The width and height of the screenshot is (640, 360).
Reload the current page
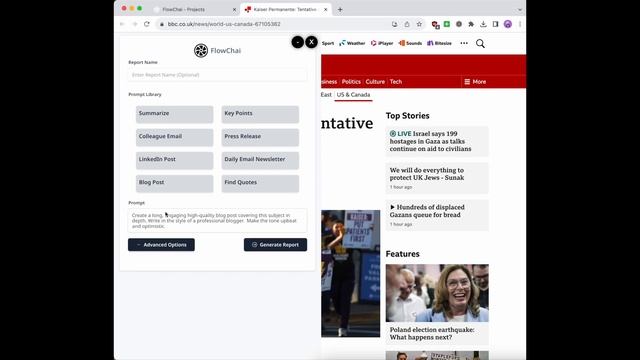coord(147,24)
